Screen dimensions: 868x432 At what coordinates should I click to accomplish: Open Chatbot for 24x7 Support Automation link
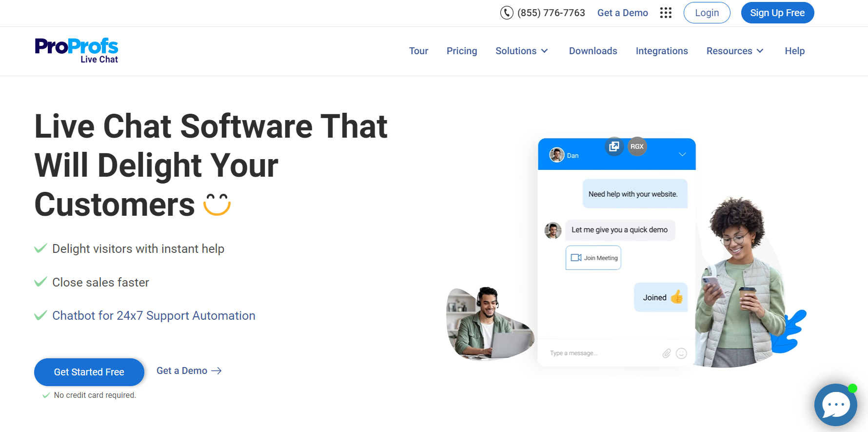point(154,316)
